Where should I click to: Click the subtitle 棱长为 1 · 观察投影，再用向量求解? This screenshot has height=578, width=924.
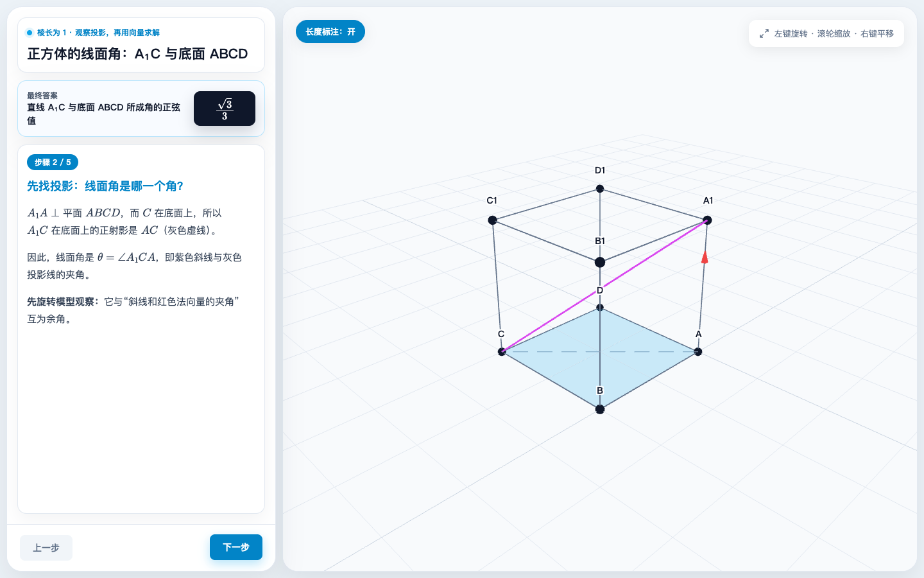[x=98, y=33]
